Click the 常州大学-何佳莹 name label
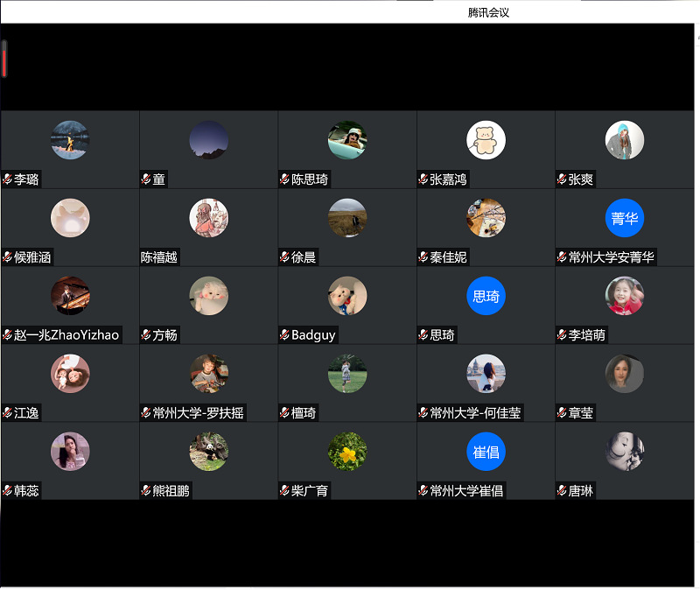This screenshot has height=590, width=700. [x=475, y=413]
